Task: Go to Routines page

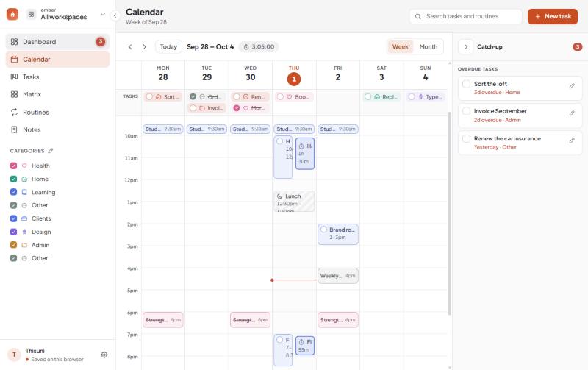Action: (x=57, y=113)
